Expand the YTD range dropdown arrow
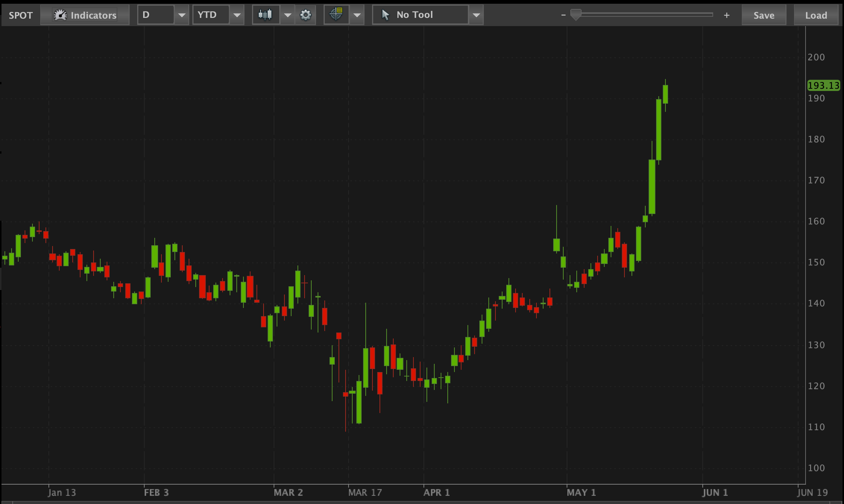Screen dimensions: 844x504 [x=237, y=15]
